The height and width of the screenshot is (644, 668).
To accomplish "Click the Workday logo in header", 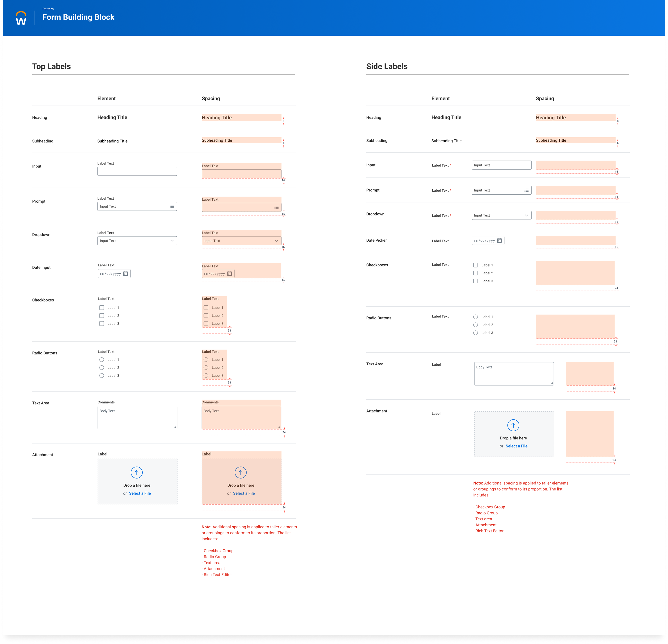I will (21, 18).
